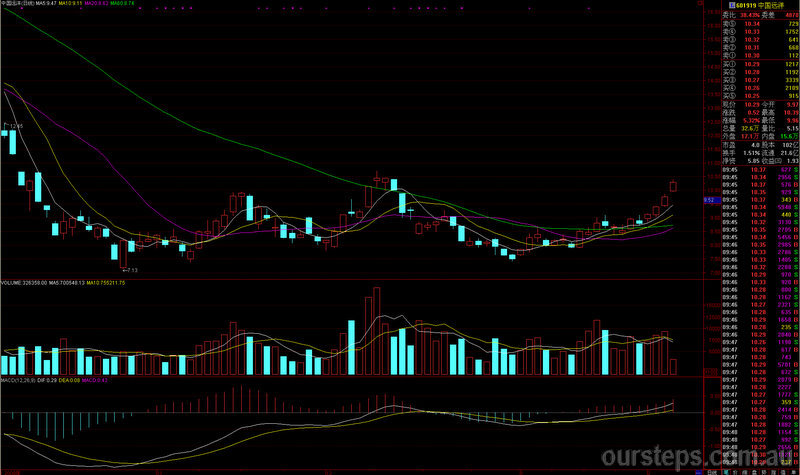Click the VOLUME 326358.00 label

coord(23,282)
